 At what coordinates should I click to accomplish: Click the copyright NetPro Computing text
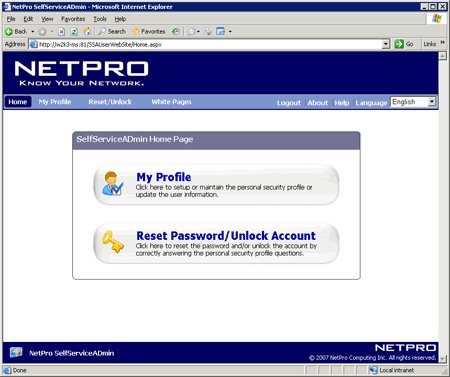pyautogui.click(x=372, y=358)
